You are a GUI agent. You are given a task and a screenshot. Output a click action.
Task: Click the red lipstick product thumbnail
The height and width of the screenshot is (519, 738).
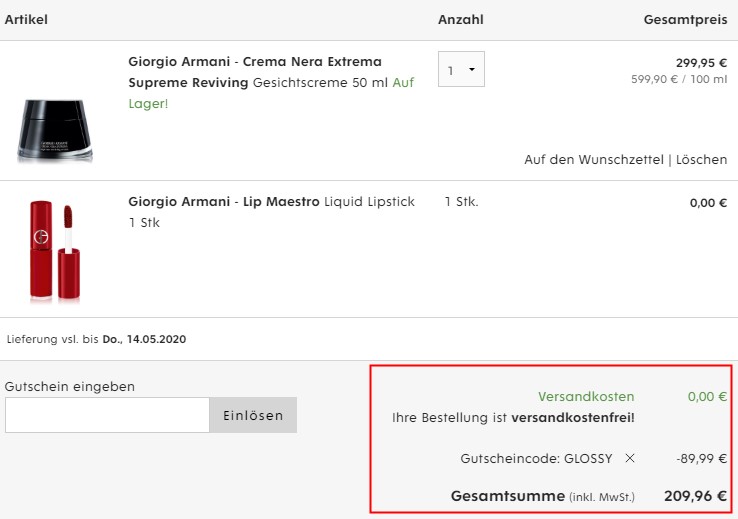coord(55,250)
